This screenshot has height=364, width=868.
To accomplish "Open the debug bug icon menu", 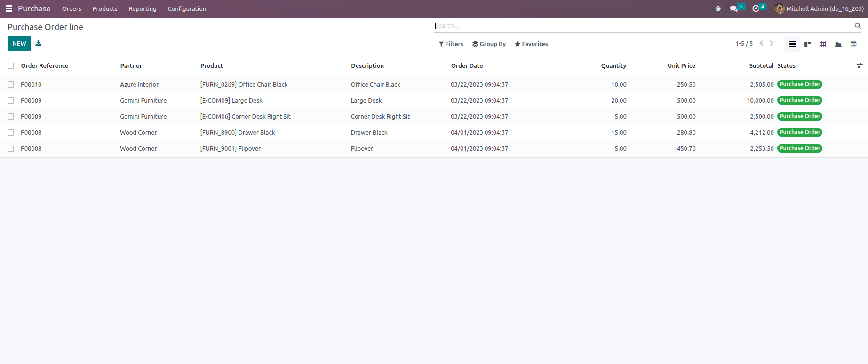I will click(718, 8).
